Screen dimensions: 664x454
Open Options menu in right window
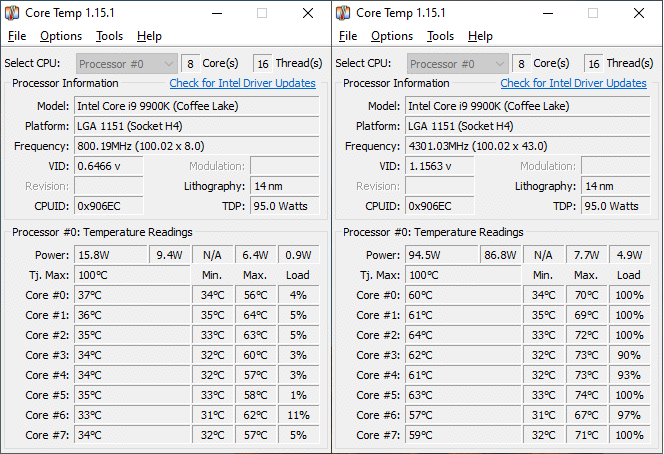point(392,36)
